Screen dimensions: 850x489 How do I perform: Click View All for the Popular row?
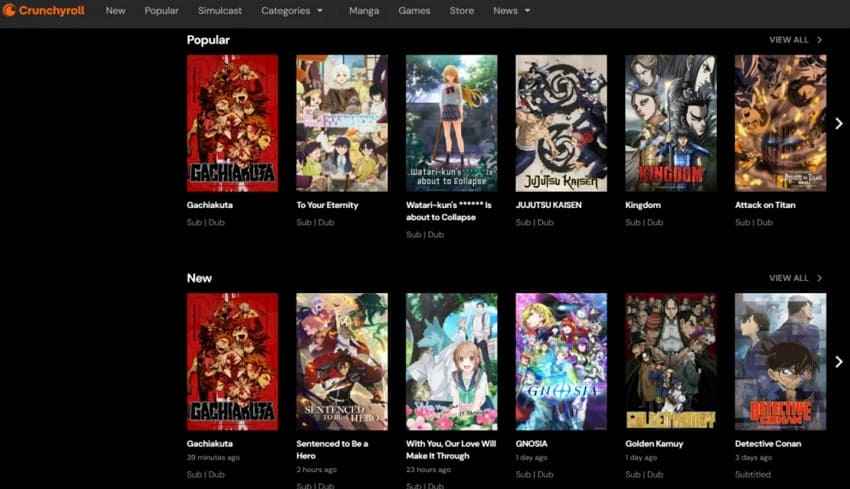[x=795, y=40]
